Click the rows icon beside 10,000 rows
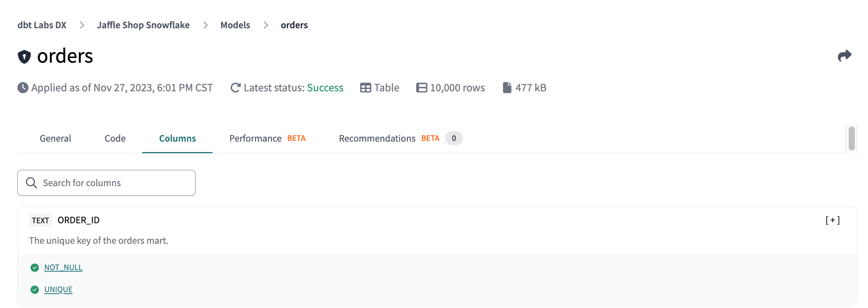The width and height of the screenshot is (868, 308). [421, 88]
